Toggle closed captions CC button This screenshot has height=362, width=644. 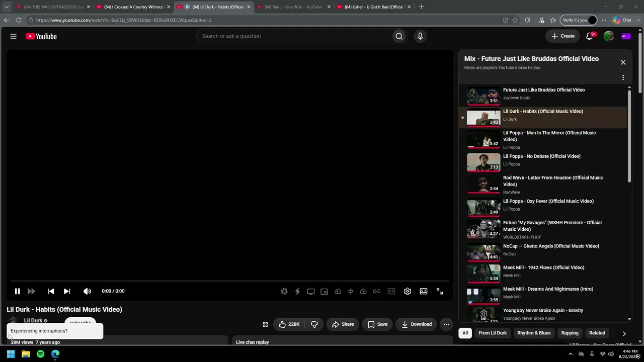391,292
